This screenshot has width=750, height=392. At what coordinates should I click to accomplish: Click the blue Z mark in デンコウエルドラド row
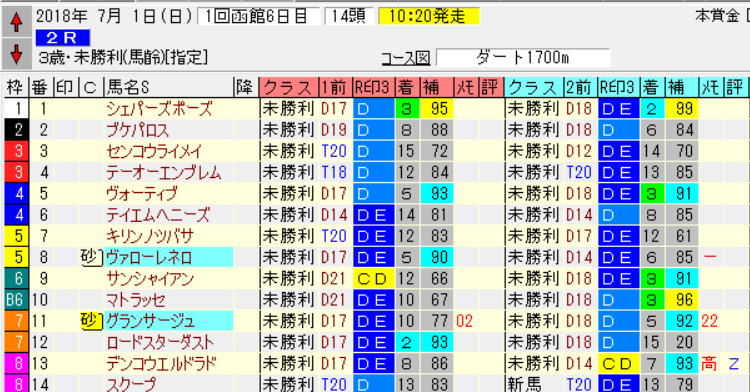click(x=734, y=363)
